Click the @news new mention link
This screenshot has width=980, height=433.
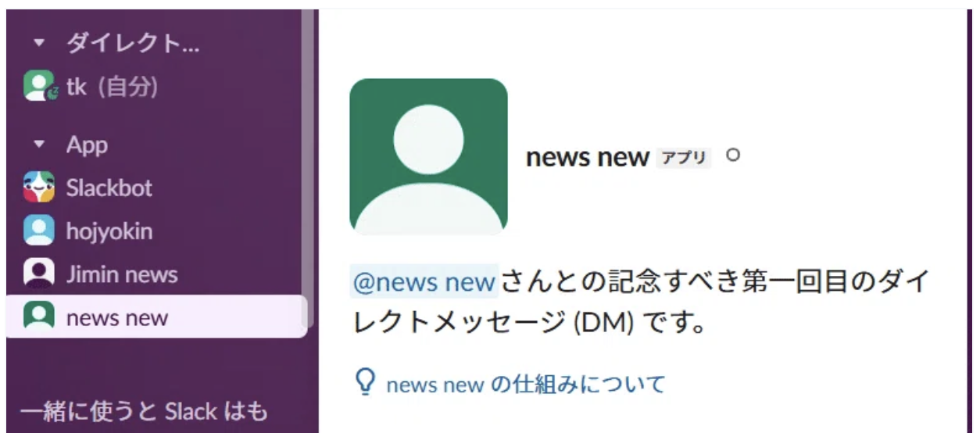[424, 281]
